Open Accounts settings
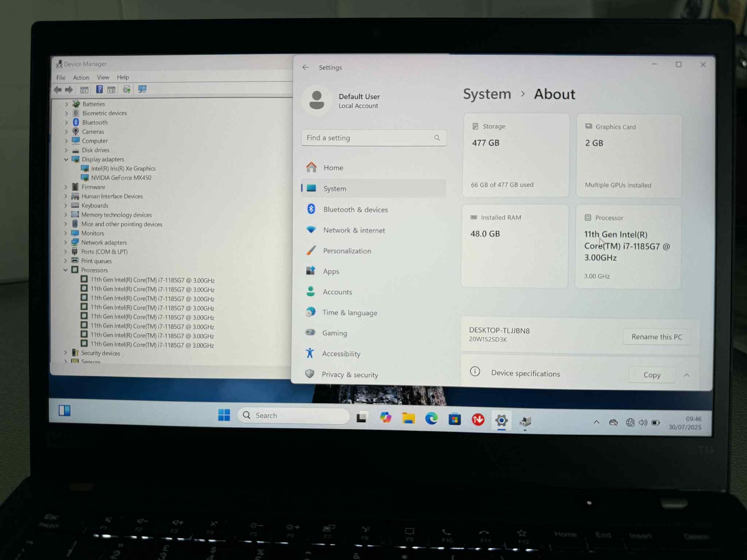 tap(373, 292)
